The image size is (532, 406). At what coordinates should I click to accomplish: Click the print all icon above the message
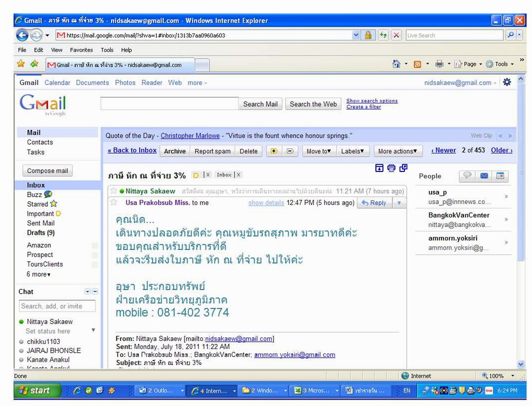click(x=391, y=168)
